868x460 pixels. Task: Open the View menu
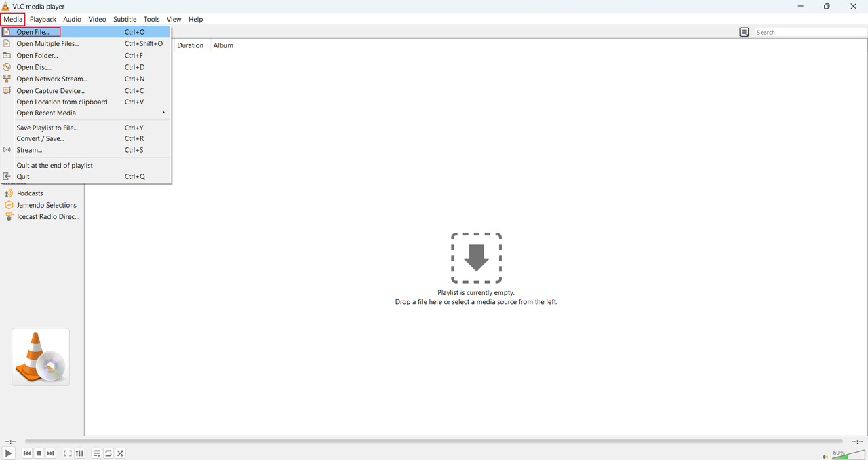click(174, 19)
